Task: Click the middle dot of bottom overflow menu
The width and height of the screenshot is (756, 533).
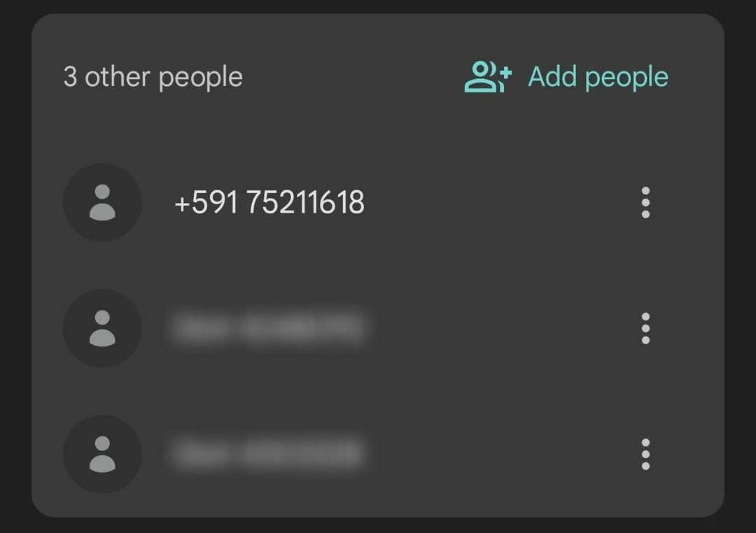Action: 645,454
